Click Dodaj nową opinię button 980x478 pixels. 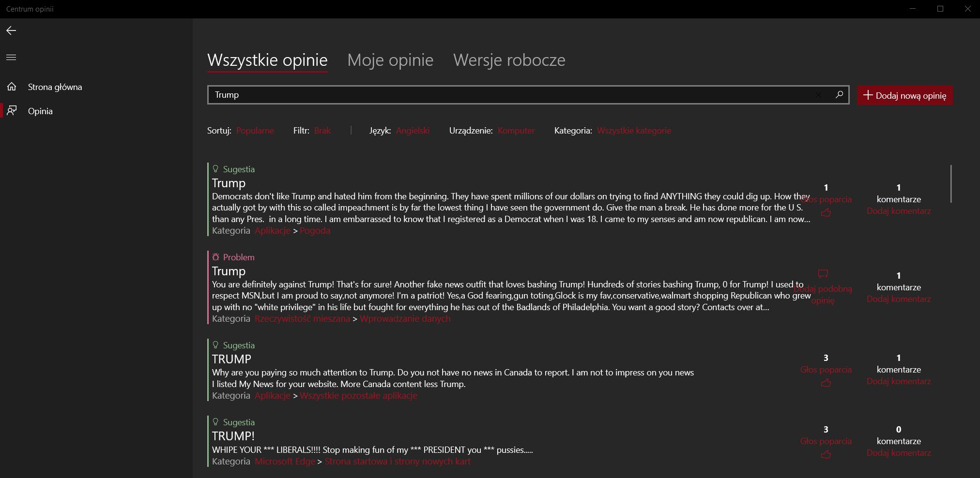(x=905, y=95)
